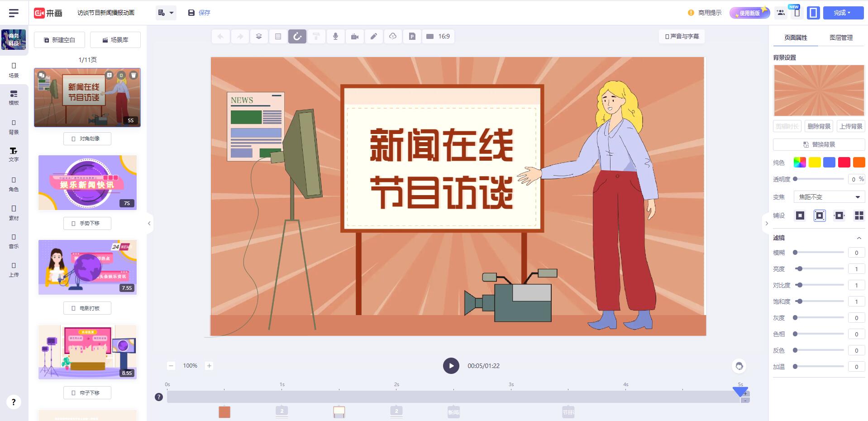Open the diagonal wipe transition selector
Image resolution: width=868 pixels, height=421 pixels.
click(87, 139)
